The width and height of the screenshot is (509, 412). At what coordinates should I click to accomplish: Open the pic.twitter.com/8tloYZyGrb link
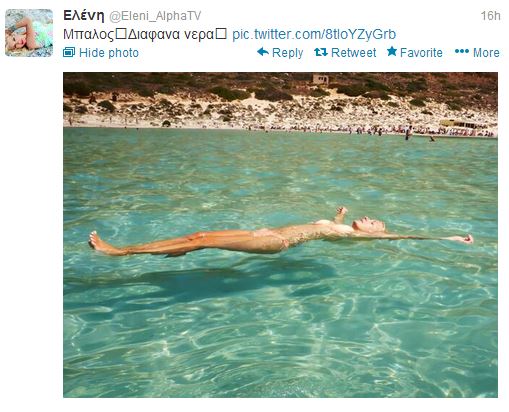pos(314,34)
